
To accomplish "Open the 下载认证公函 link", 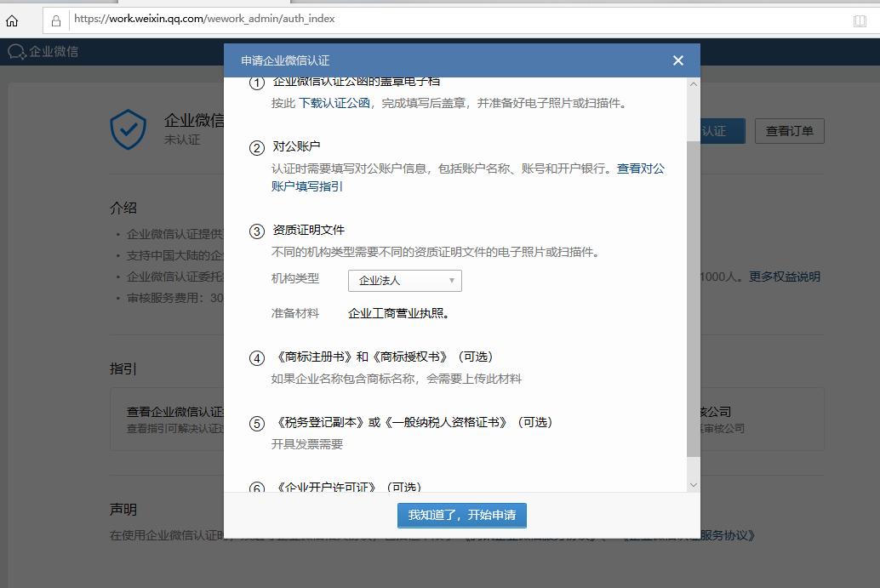I will tap(334, 103).
